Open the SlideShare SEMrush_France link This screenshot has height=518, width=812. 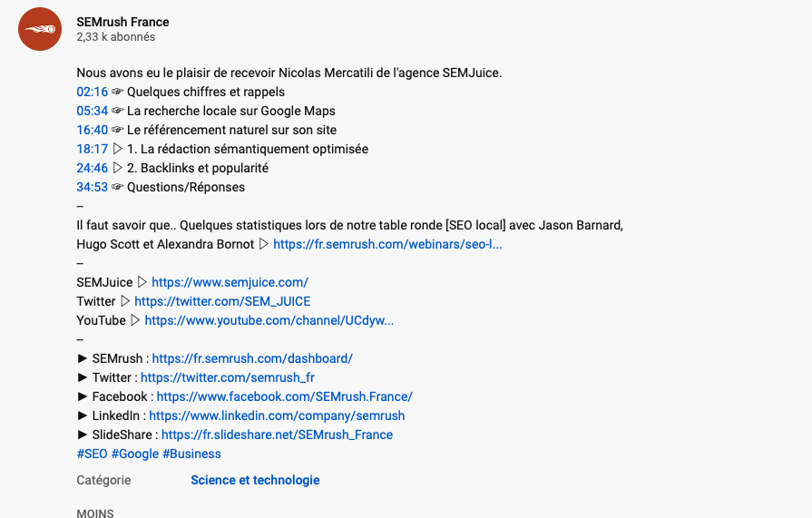click(277, 435)
